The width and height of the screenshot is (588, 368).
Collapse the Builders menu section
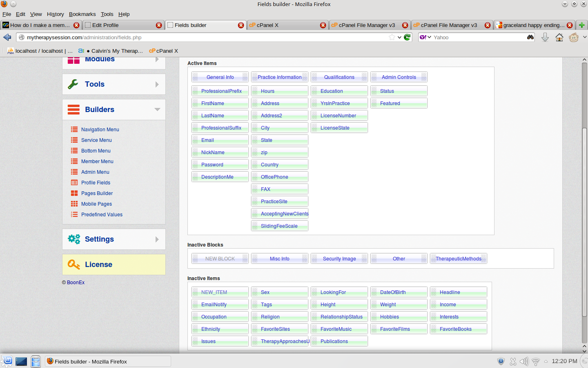pos(157,110)
